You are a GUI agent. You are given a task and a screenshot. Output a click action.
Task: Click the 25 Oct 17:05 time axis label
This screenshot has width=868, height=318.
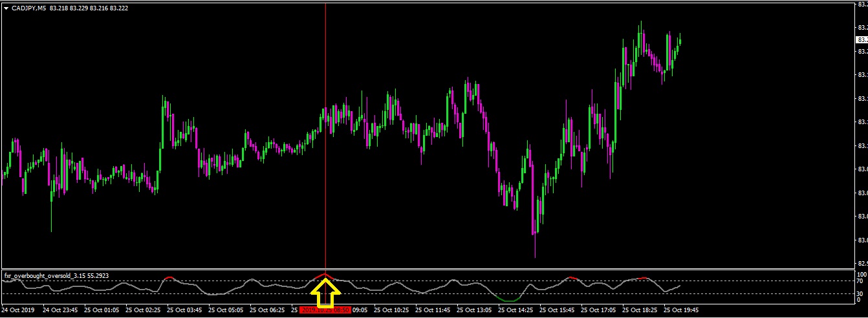point(599,310)
